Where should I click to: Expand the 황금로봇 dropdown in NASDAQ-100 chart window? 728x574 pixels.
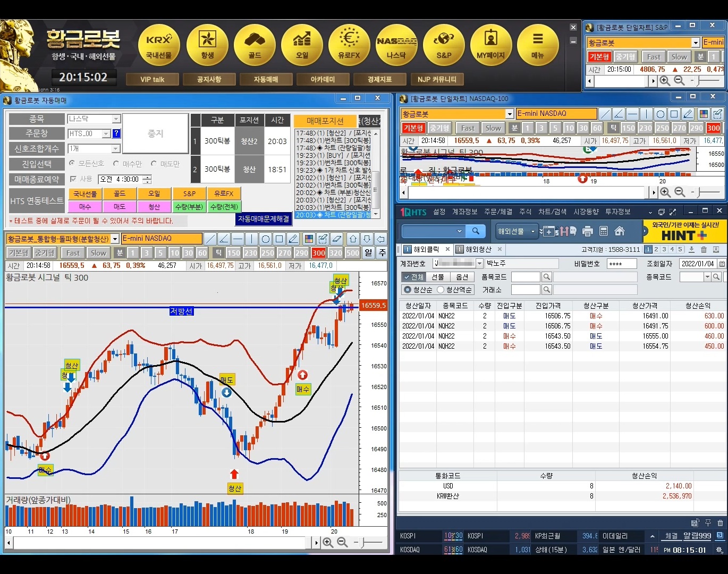pos(509,114)
